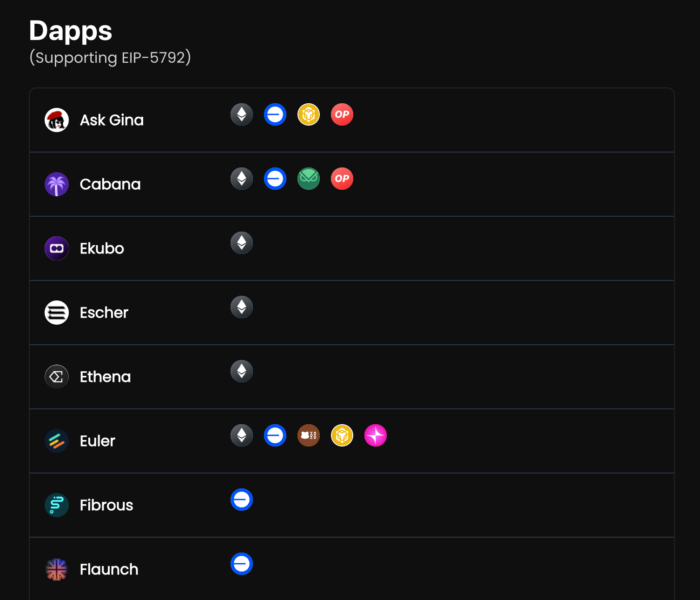The width and height of the screenshot is (700, 600).
Task: Open the Flaunch dapp name link
Action: (x=109, y=569)
